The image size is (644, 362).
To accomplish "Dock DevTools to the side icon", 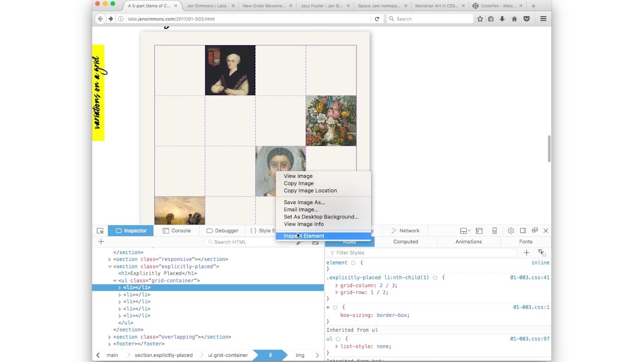I will coord(523,230).
